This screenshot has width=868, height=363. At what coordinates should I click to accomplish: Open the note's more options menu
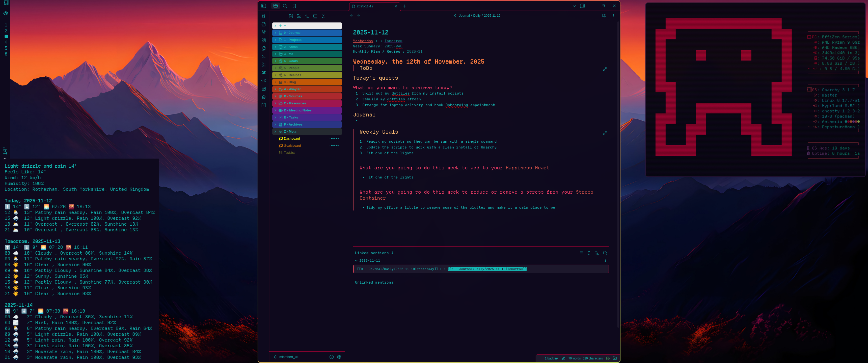(x=613, y=15)
